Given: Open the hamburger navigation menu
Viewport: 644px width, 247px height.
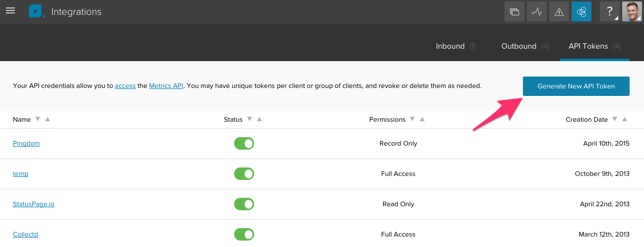Looking at the screenshot, I should coord(10,11).
